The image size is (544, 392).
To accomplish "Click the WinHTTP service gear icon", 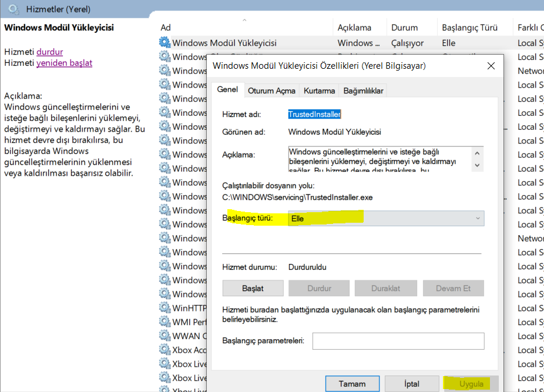I will pyautogui.click(x=165, y=307).
